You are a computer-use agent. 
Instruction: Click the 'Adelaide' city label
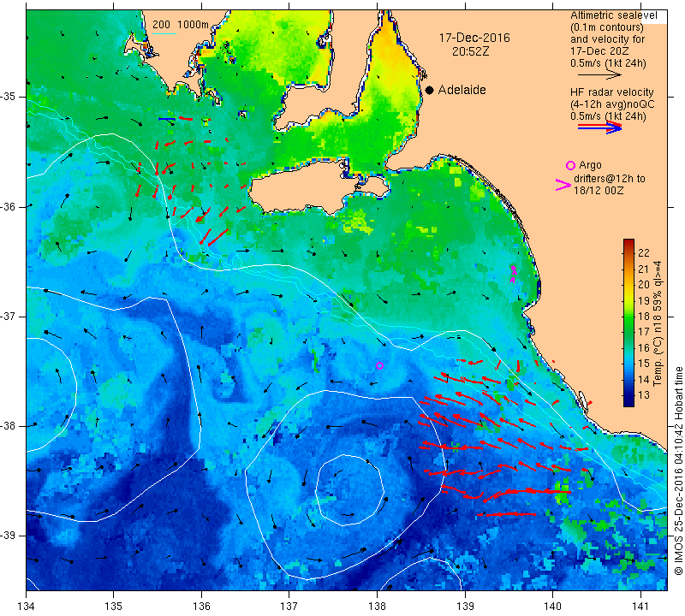[x=462, y=90]
